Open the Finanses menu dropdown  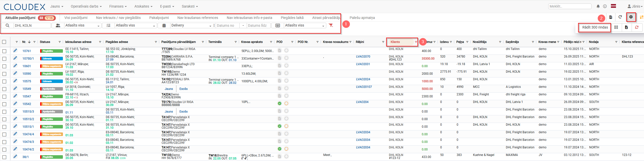[118, 6]
